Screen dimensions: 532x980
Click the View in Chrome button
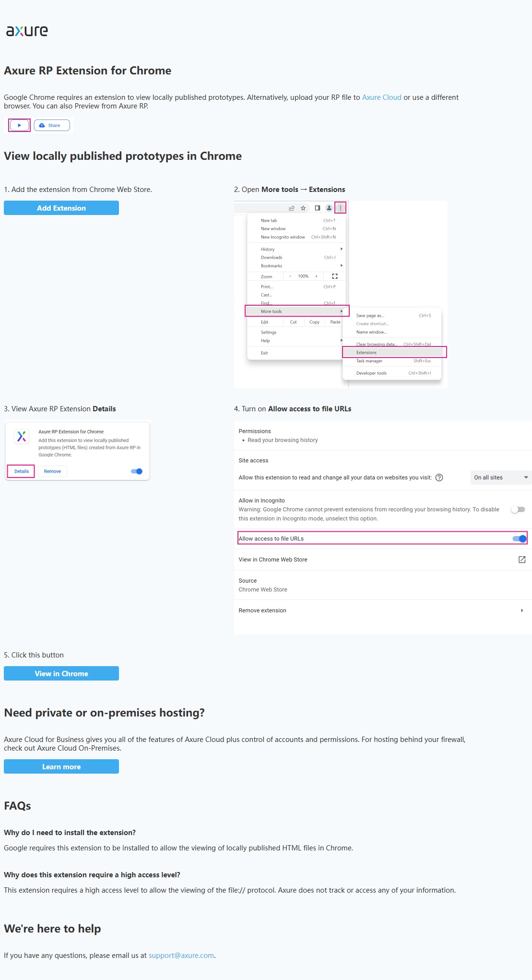coord(61,673)
